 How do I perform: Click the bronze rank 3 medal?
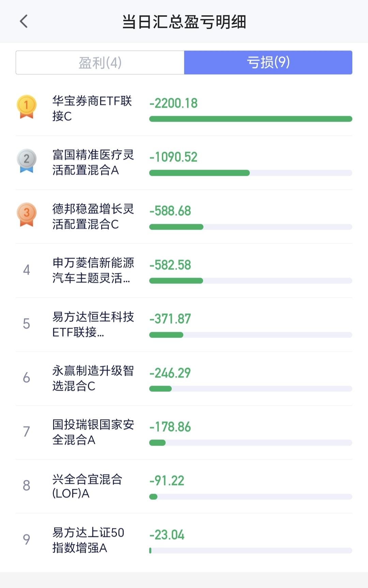tap(27, 215)
